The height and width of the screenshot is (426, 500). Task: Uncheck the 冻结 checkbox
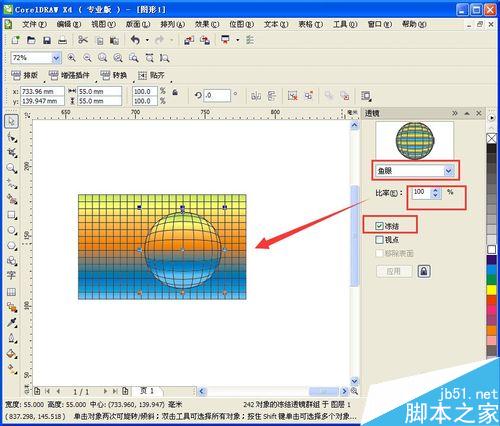click(x=379, y=226)
